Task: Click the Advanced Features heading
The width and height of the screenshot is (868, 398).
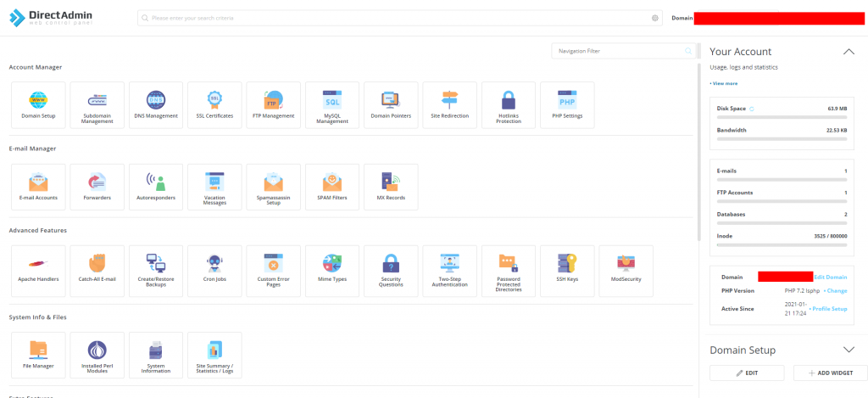Action: coord(37,230)
